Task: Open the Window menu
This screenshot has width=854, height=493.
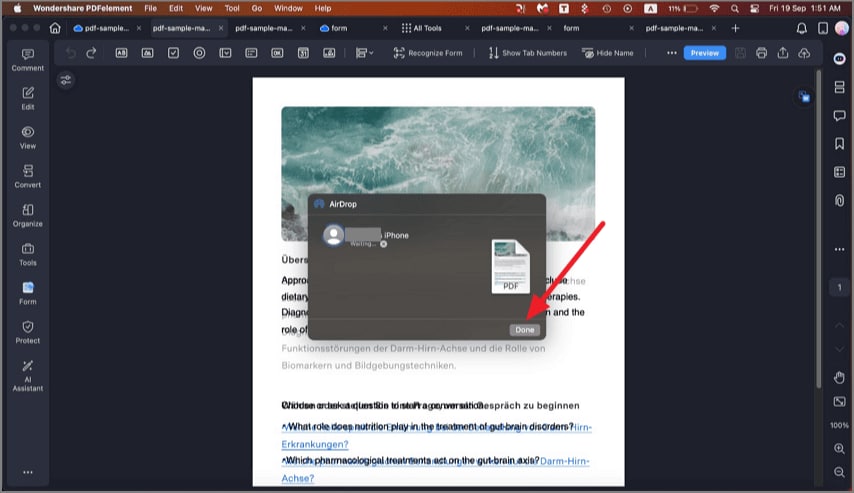Action: click(x=288, y=8)
